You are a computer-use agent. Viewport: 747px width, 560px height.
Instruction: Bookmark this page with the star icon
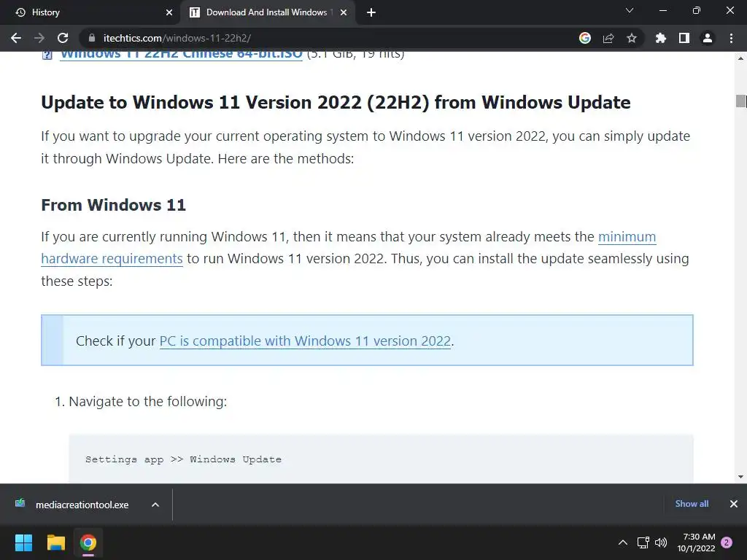pos(632,38)
